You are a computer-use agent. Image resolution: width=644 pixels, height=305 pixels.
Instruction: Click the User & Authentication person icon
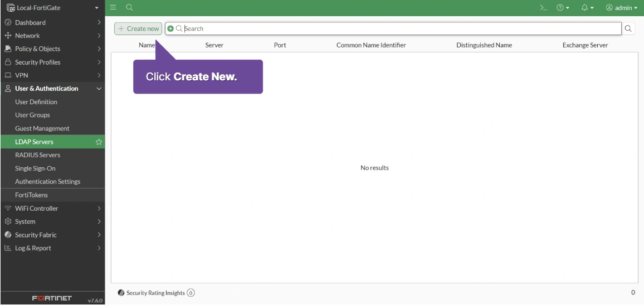coord(8,88)
